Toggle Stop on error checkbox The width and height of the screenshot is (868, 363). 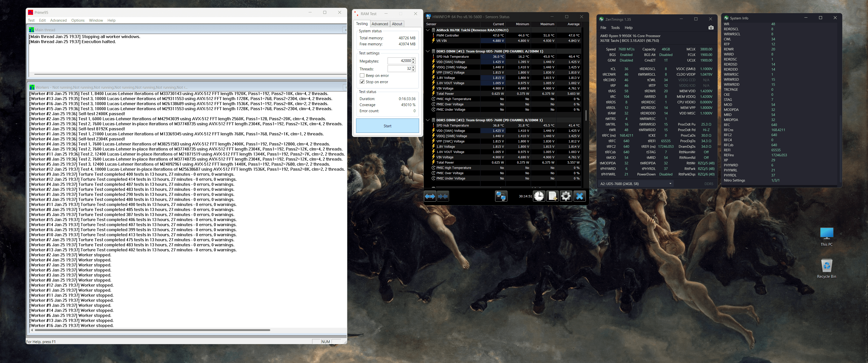pos(362,82)
